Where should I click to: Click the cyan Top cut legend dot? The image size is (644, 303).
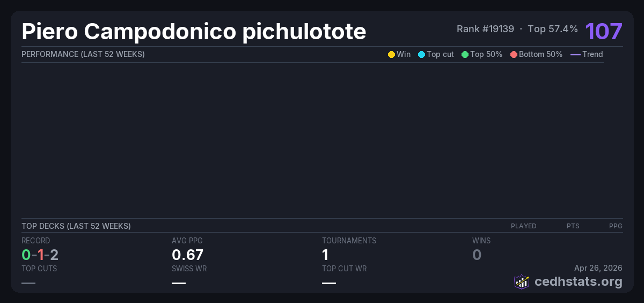(x=421, y=54)
